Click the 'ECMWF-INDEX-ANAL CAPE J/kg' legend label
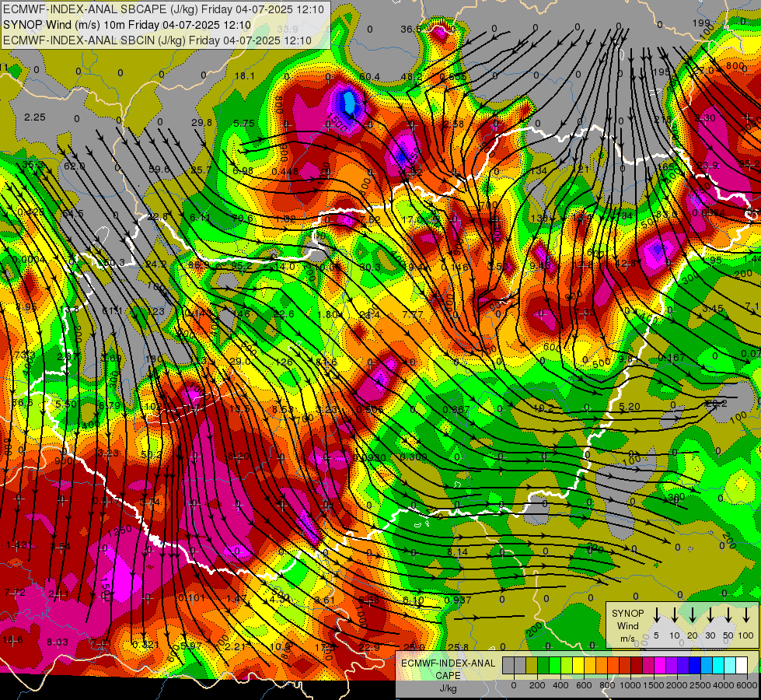 coord(448,676)
